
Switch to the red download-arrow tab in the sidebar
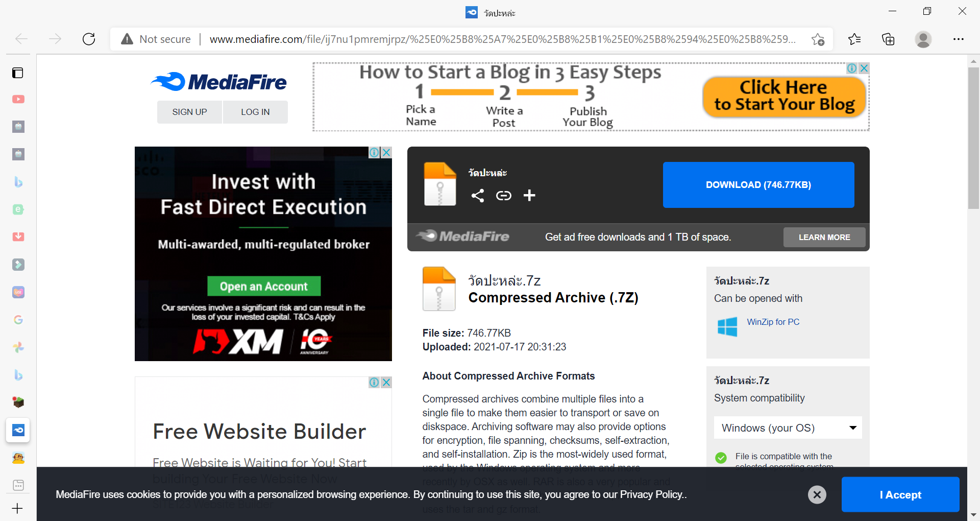[18, 237]
